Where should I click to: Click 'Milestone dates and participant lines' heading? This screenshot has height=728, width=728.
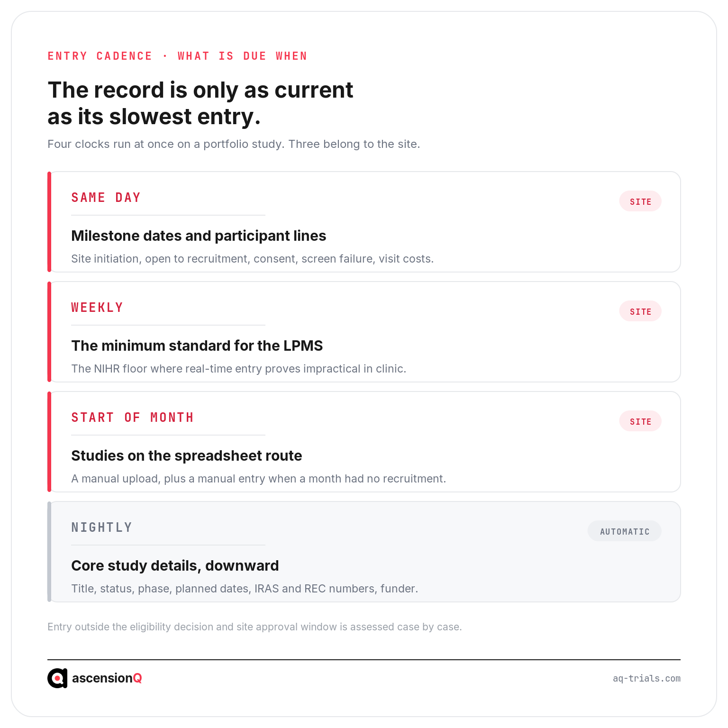click(199, 236)
